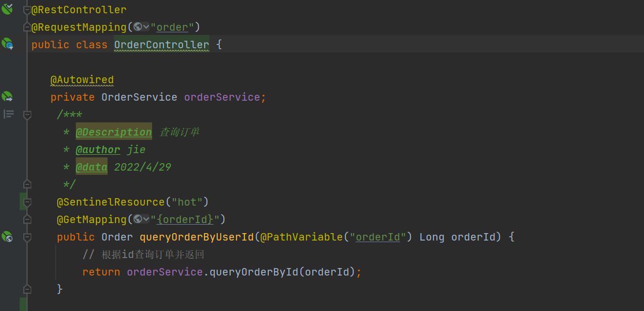Screen dimensions: 644x311
Task: Click the @Autowired annotation
Action: [x=82, y=79]
